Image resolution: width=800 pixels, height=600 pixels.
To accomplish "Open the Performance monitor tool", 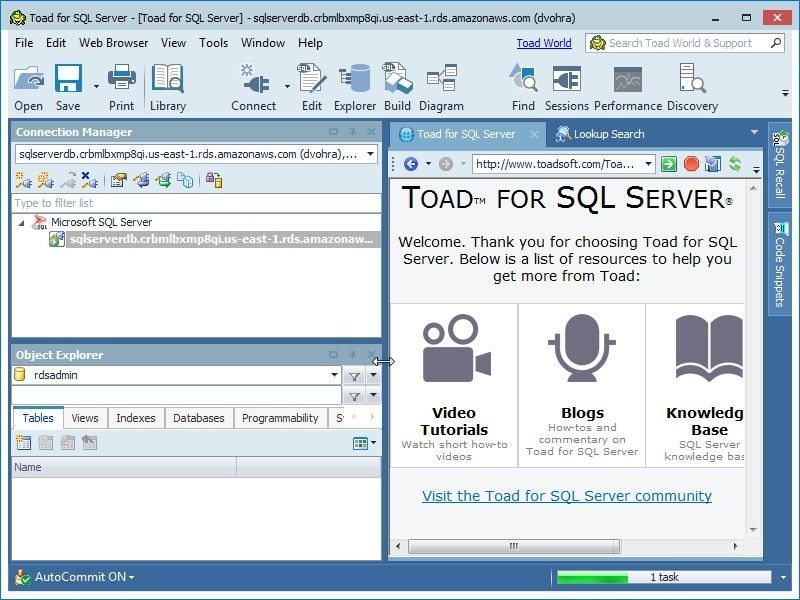I will point(628,87).
